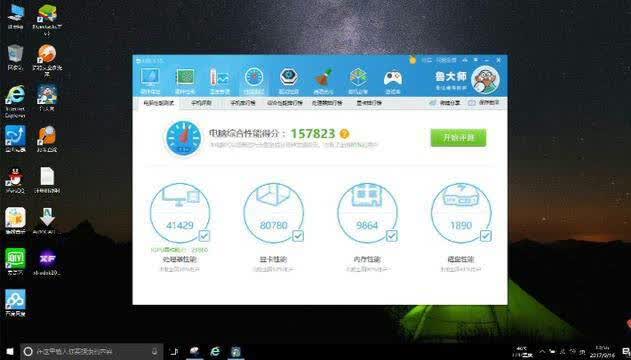Viewport: 631px width, 360px height.
Task: Open the cleanup optimization broom icon
Action: coord(324,80)
